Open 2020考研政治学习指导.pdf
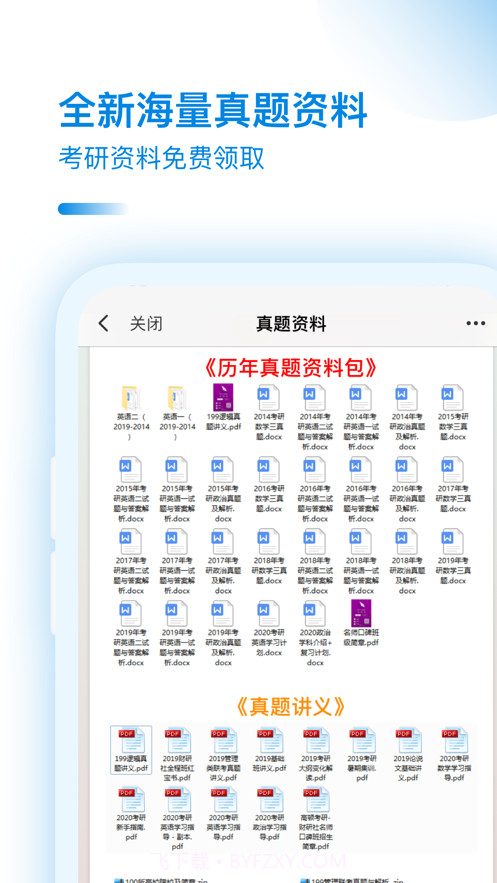Screen dimensions: 497x883 [x=269, y=814]
